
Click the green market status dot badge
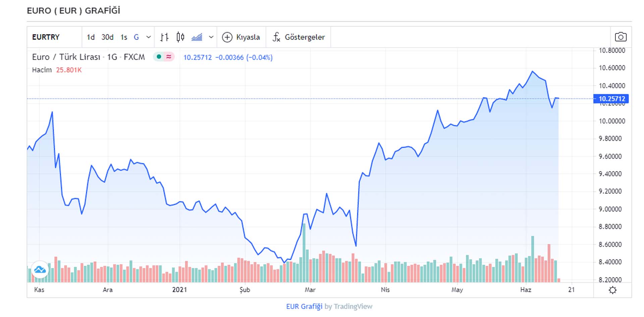coord(159,57)
